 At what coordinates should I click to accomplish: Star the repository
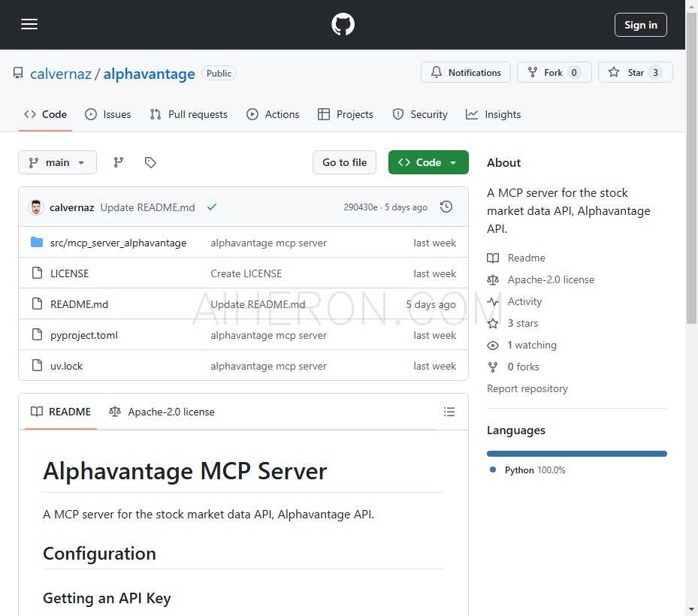(635, 73)
